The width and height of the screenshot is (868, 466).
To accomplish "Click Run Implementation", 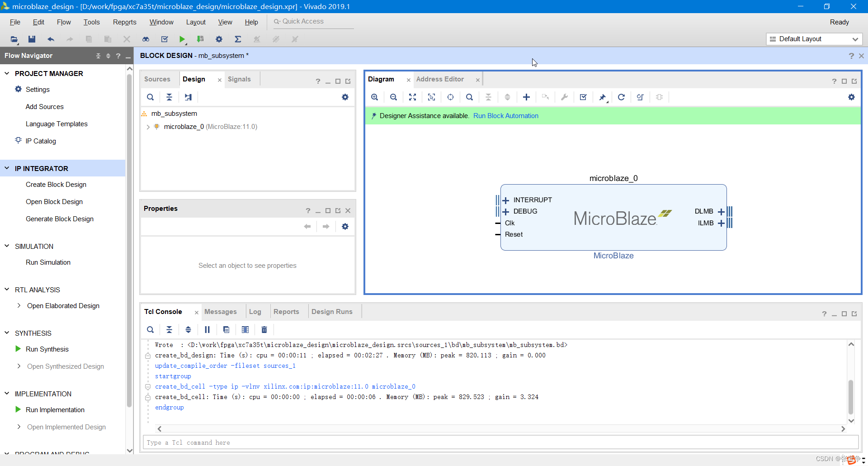I will [55, 410].
